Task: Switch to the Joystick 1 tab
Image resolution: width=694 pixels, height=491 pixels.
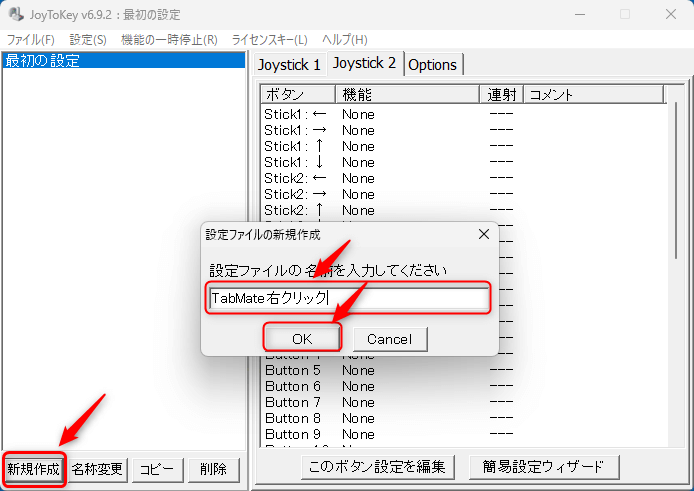Action: (289, 65)
